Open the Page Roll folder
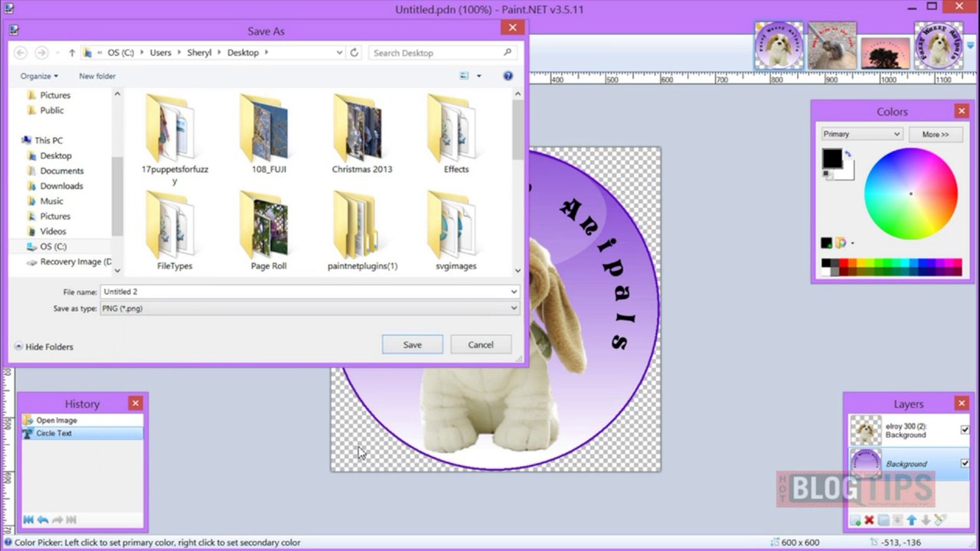980x551 pixels. (269, 231)
